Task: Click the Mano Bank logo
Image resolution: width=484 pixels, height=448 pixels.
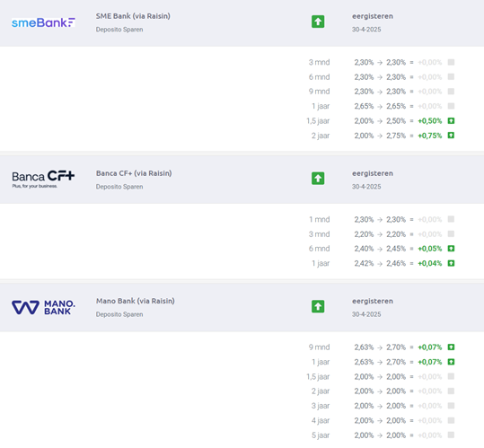Action: click(x=43, y=307)
